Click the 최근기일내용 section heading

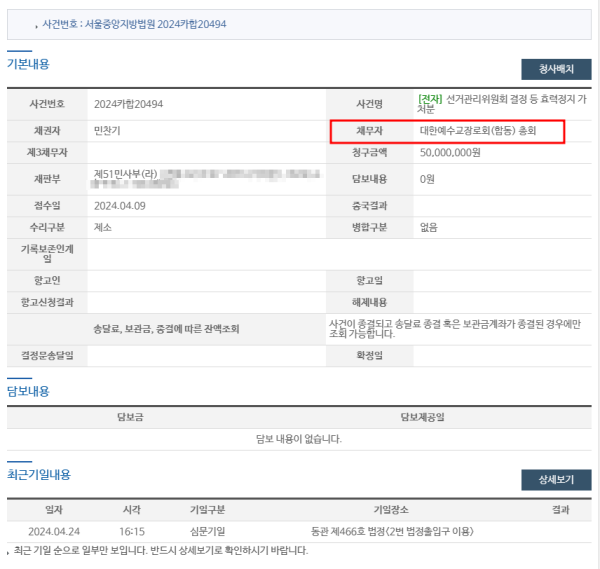pos(38,474)
